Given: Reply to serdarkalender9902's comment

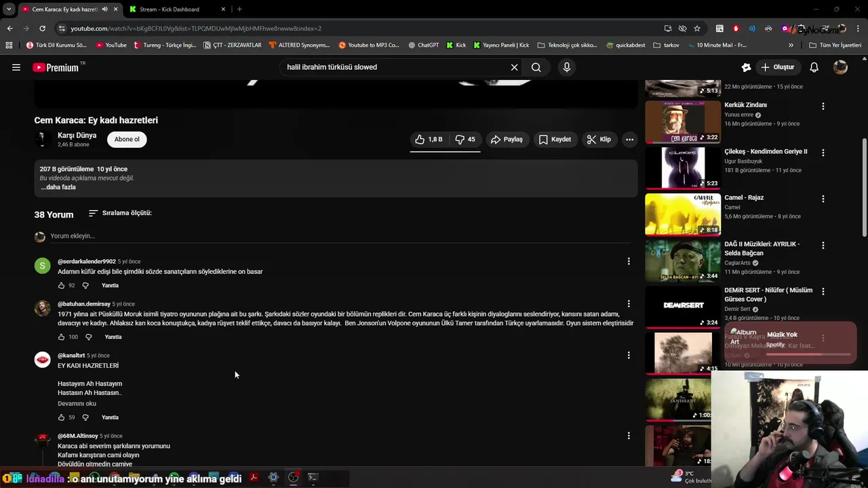Looking at the screenshot, I should coord(110,285).
